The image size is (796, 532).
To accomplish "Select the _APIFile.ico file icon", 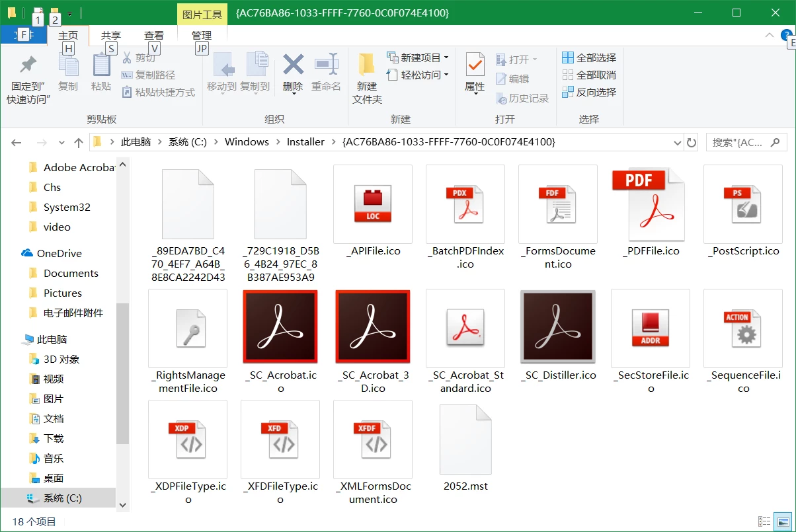I will (x=373, y=204).
